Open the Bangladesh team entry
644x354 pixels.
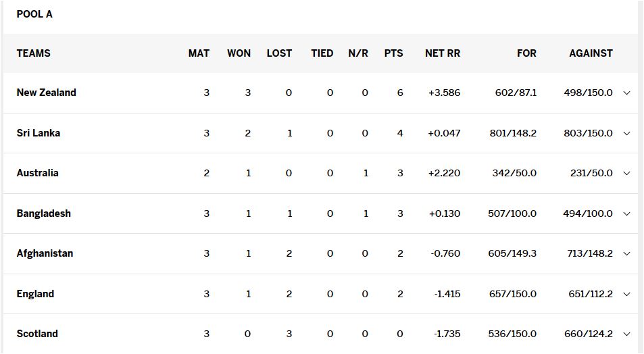pyautogui.click(x=43, y=213)
